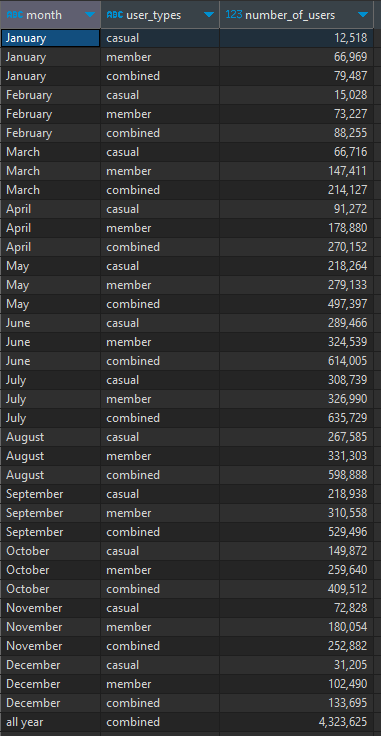Select the all year month cell
Screen dimensions: 381x736
[50, 722]
